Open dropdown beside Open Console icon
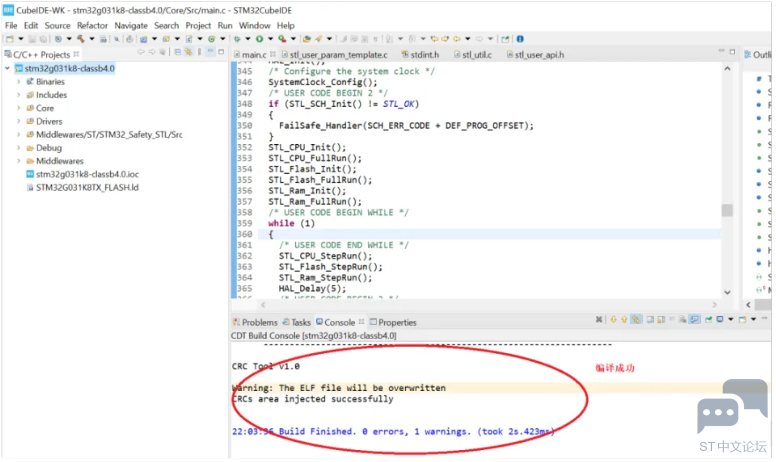The image size is (776, 462). [753, 320]
